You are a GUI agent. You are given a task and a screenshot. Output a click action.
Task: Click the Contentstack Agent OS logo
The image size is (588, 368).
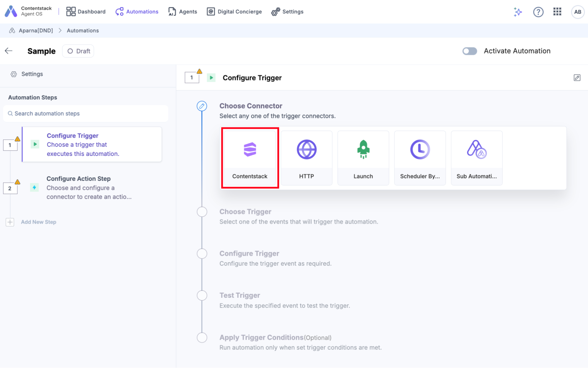(x=29, y=11)
